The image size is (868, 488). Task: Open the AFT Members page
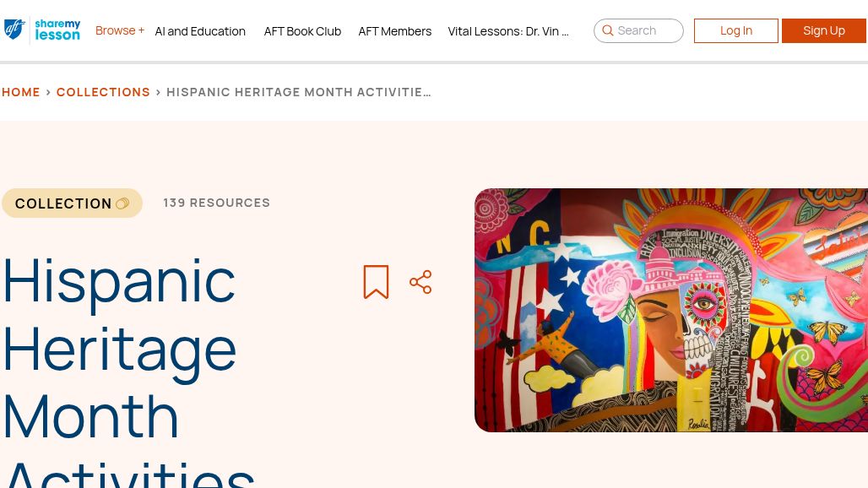point(394,31)
